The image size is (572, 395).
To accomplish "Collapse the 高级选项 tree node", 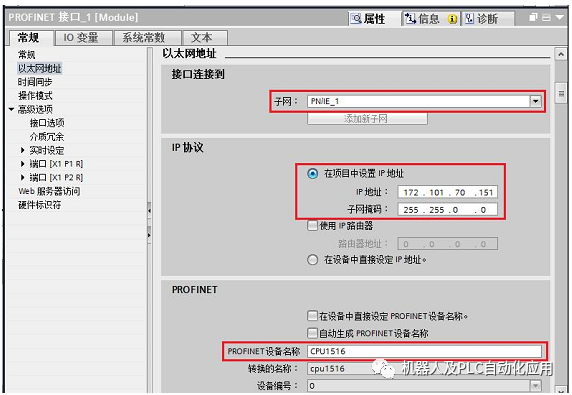I will [x=11, y=109].
